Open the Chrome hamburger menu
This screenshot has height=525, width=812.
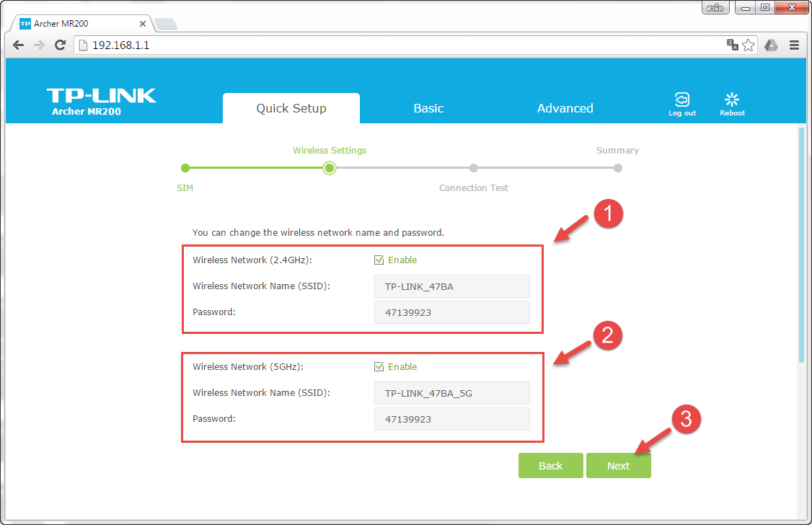(x=795, y=45)
